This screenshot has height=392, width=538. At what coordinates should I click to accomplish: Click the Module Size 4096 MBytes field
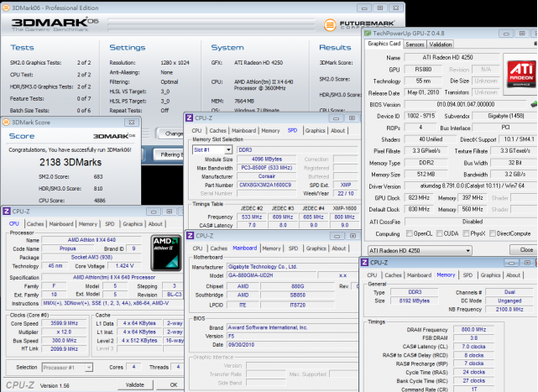(x=267, y=159)
